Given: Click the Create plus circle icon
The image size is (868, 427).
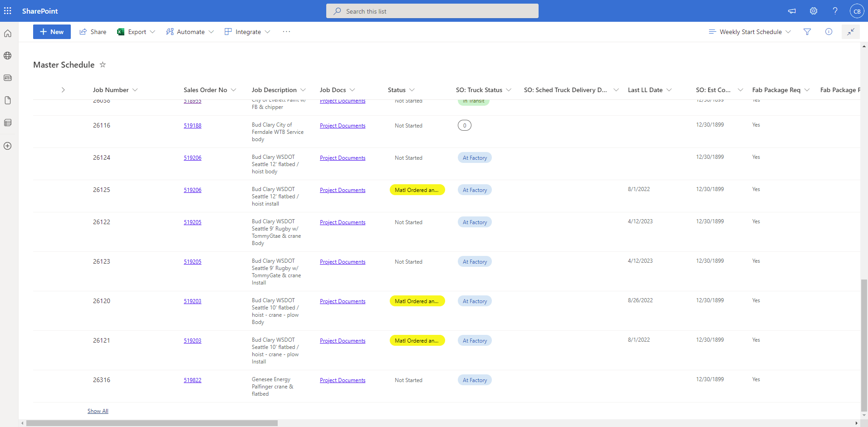Looking at the screenshot, I should [x=8, y=146].
